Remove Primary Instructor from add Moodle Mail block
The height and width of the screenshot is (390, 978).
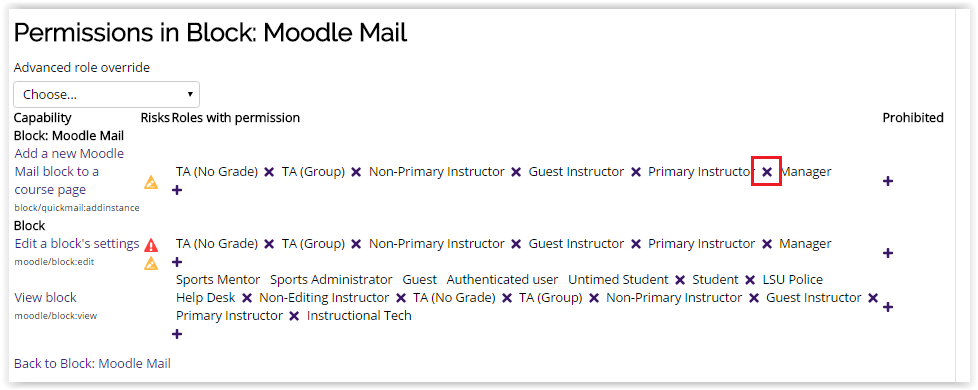[x=767, y=172]
